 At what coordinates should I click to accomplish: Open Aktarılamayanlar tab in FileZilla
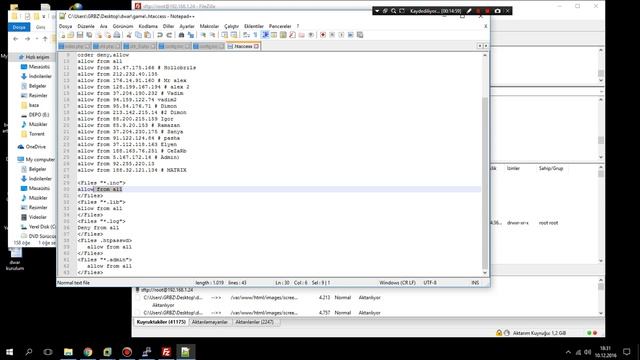point(210,322)
